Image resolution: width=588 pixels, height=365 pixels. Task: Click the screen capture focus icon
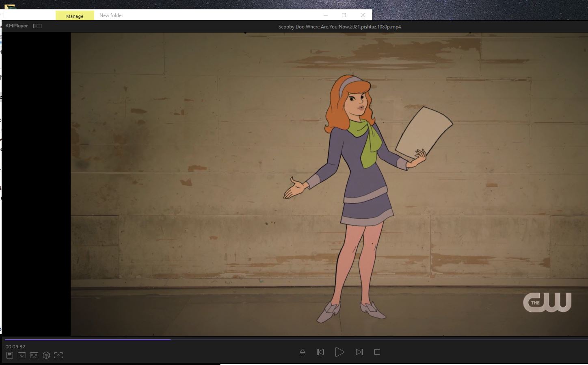[x=58, y=355]
